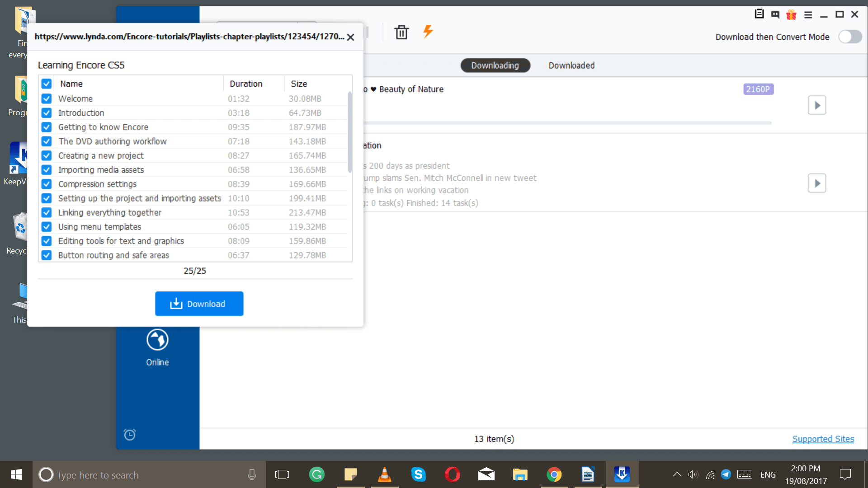
Task: Open the hamburger menu icon
Action: 808,15
